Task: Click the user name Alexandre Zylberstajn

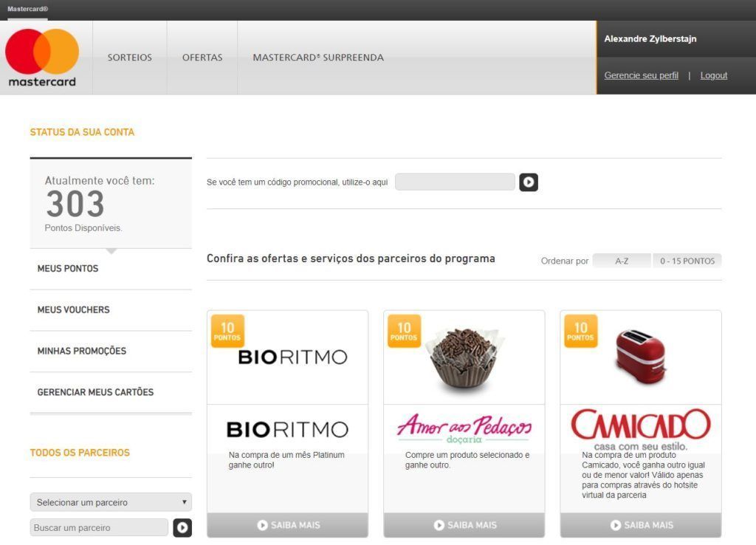Action: pos(650,38)
